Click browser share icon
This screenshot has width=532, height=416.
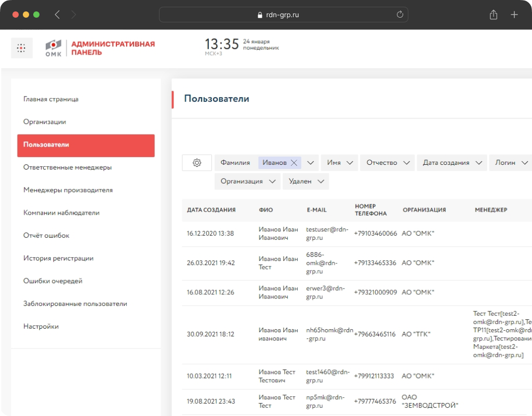(x=494, y=15)
